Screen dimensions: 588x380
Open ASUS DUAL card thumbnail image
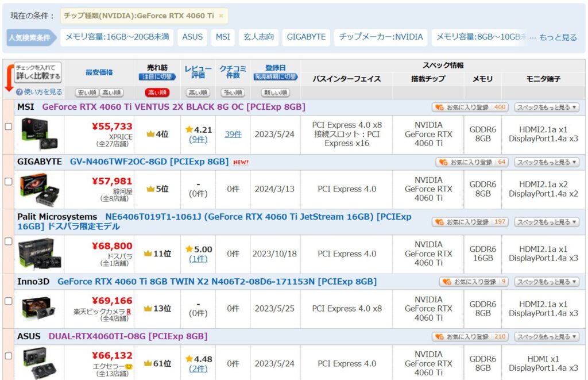point(40,363)
